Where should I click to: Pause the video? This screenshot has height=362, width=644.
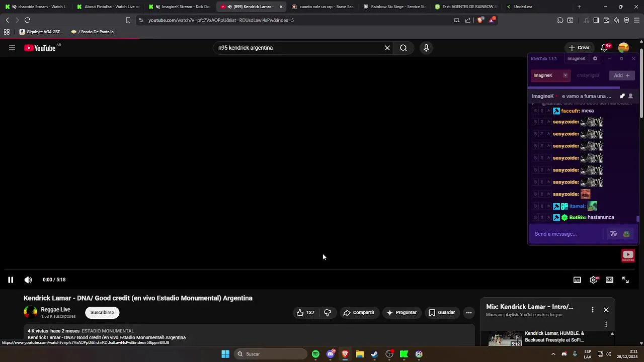pos(10,280)
